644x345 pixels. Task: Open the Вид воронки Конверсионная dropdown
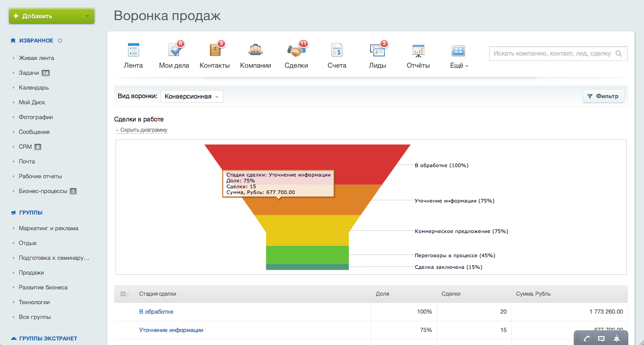tap(192, 96)
